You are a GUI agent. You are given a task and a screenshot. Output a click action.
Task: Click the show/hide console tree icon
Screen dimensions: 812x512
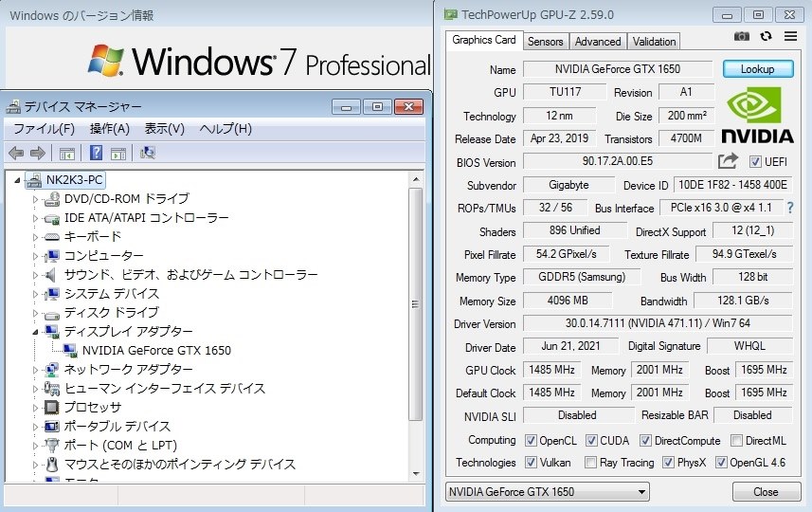click(67, 154)
